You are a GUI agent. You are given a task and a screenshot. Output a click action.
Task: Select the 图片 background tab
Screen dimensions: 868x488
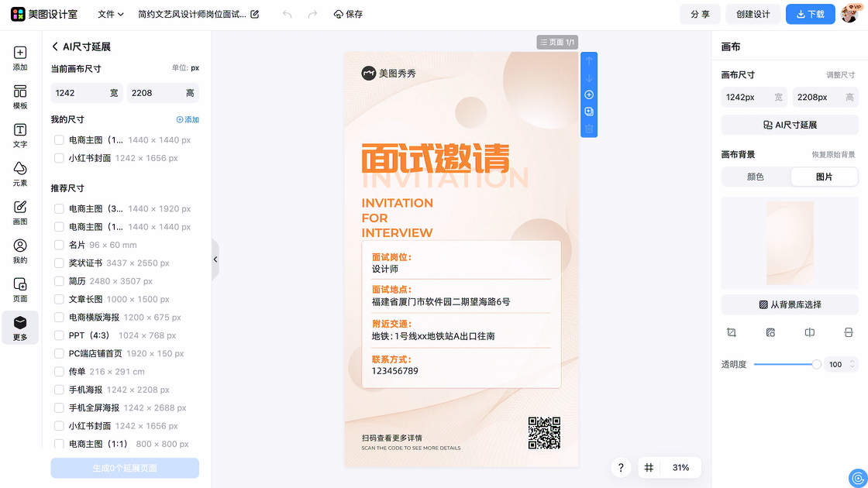tap(824, 177)
